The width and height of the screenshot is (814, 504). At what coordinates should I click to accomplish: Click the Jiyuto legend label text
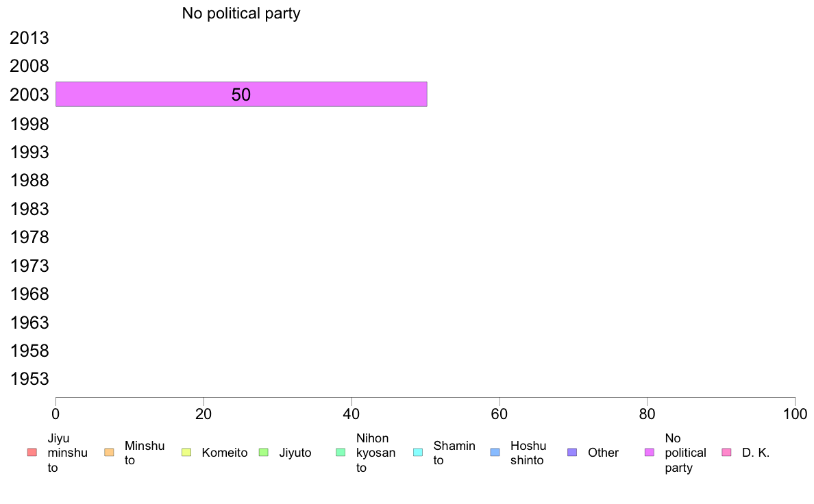coord(295,453)
